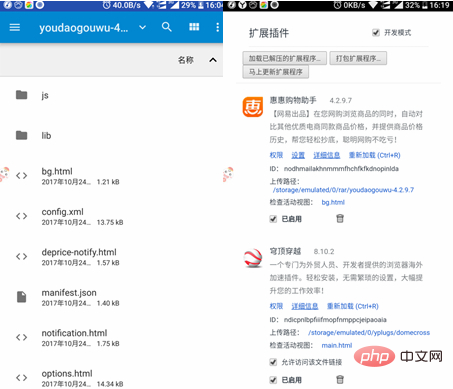Select the ndicpnlbpfiifmopfnmppcjeipaoaia extension ID
The height and width of the screenshot is (389, 453).
[335, 320]
